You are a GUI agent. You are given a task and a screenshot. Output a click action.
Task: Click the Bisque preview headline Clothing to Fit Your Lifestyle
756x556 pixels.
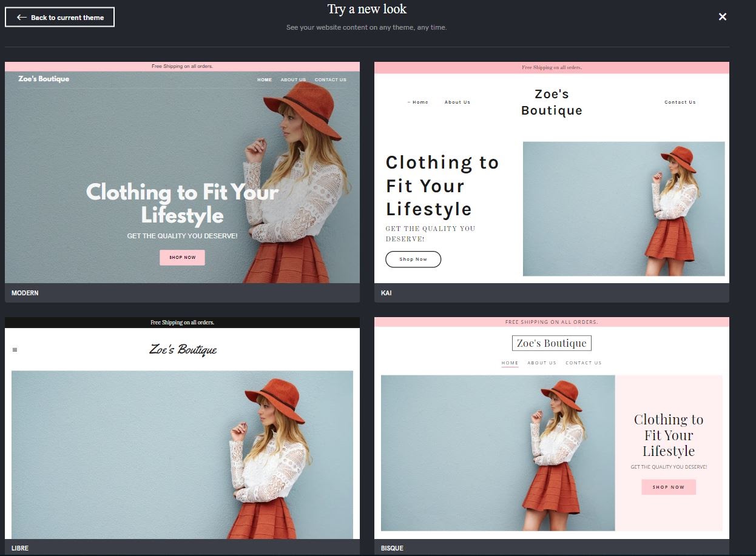(669, 435)
